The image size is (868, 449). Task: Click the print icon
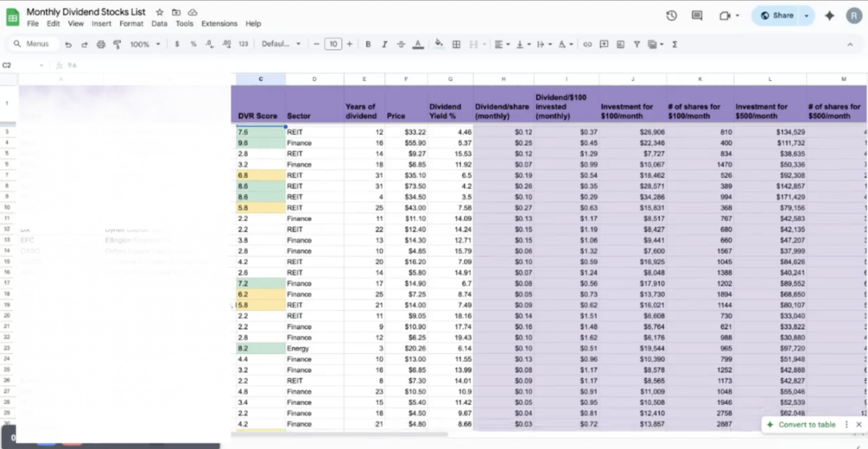click(x=101, y=44)
